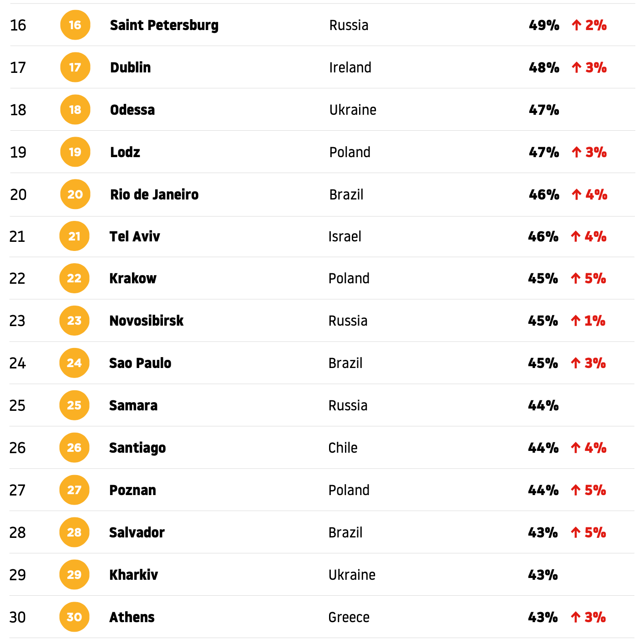Screen dimensions: 644x644
Task: Open the Rio de Janeiro city entry
Action: 154,195
